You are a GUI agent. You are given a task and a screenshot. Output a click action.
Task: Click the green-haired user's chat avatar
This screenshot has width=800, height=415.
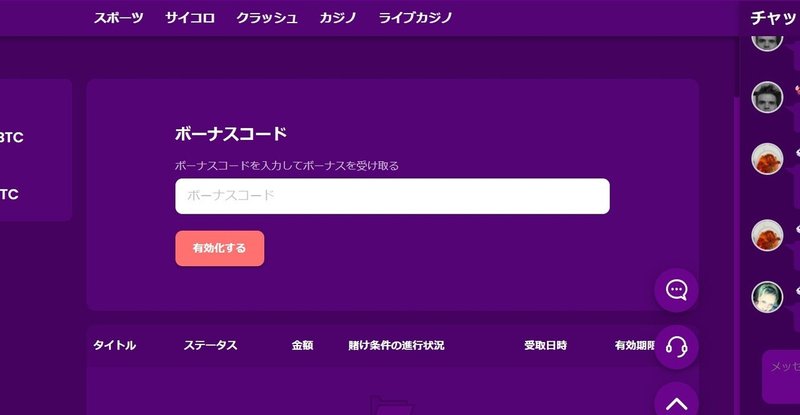click(767, 297)
